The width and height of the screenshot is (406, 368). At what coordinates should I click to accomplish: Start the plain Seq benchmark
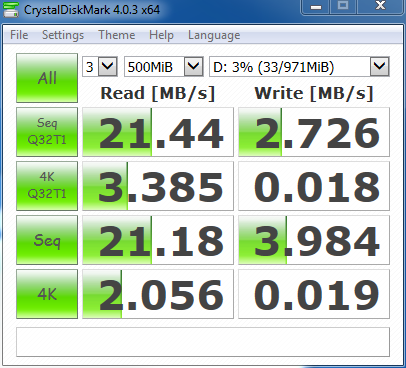click(47, 240)
